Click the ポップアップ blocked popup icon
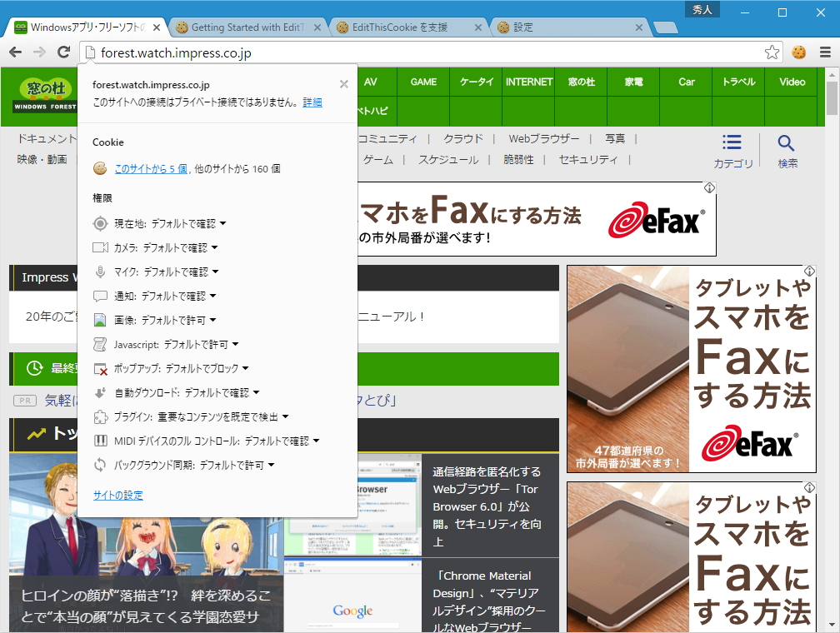 tap(100, 368)
